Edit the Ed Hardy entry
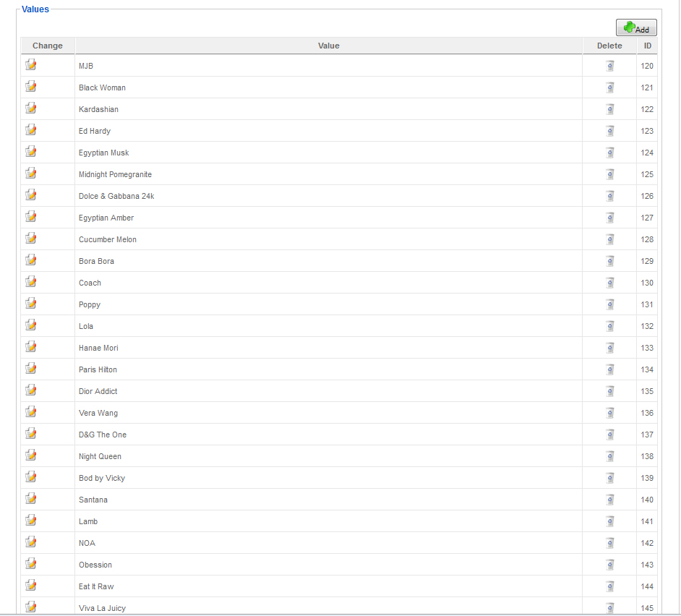This screenshot has width=681, height=616. (x=31, y=130)
